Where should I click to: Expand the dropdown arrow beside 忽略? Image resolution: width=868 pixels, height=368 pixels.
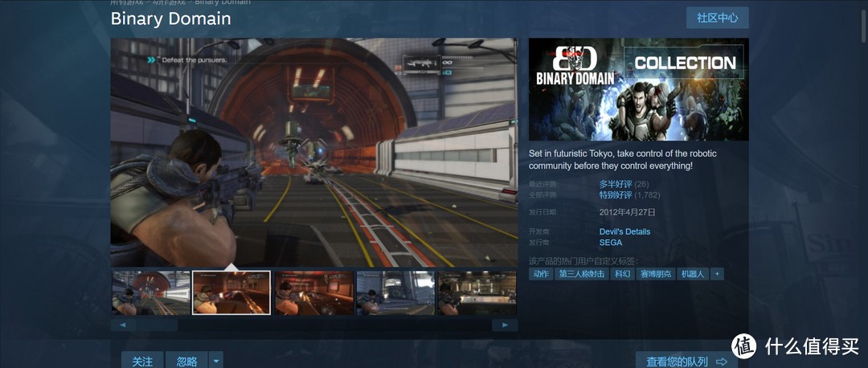click(216, 361)
